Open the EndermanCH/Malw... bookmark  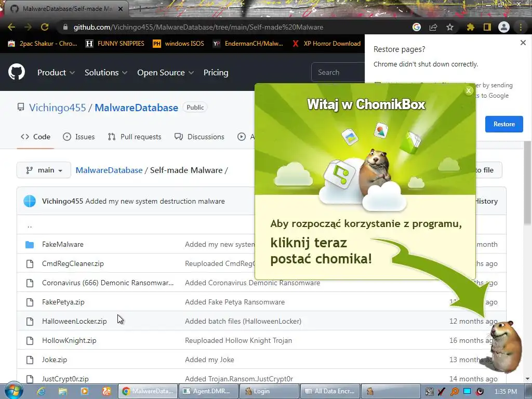(248, 44)
